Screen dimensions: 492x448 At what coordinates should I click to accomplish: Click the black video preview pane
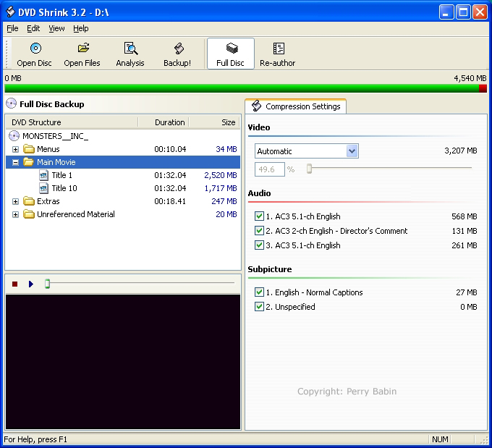(x=123, y=362)
